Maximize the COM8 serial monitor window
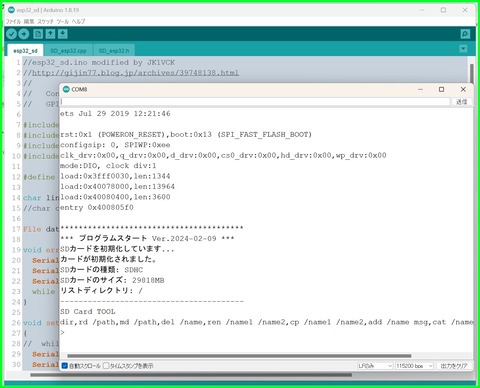Screen dimensions: 480x388 pyautogui.click(x=442, y=89)
